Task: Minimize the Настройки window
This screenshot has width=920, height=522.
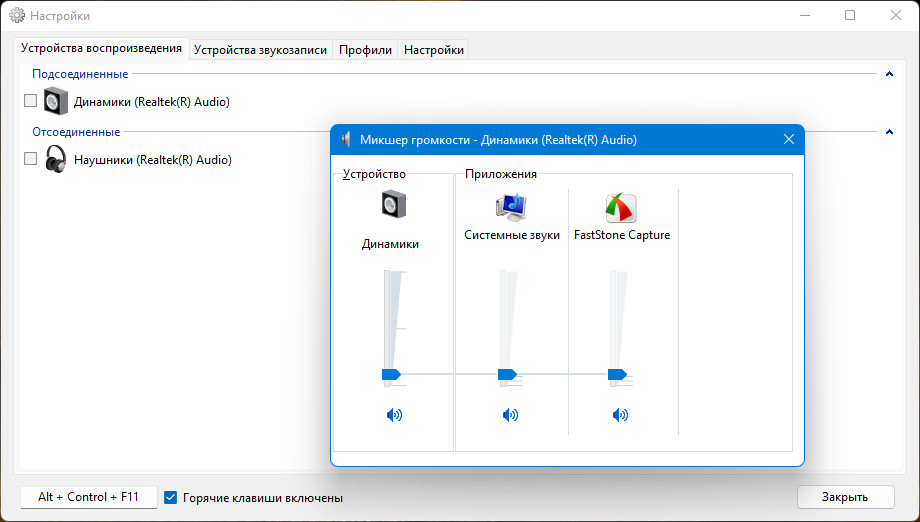Action: click(805, 15)
